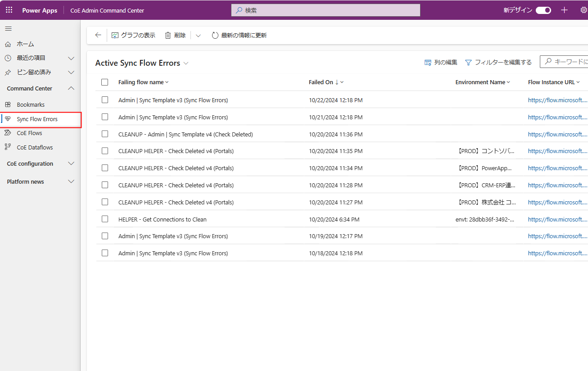Open the settings gear icon
This screenshot has width=588, height=371.
[x=583, y=10]
